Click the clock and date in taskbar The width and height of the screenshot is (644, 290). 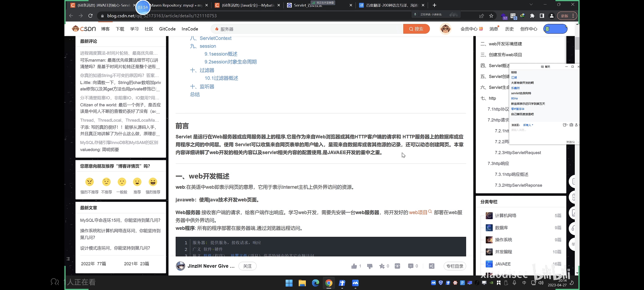(x=557, y=283)
